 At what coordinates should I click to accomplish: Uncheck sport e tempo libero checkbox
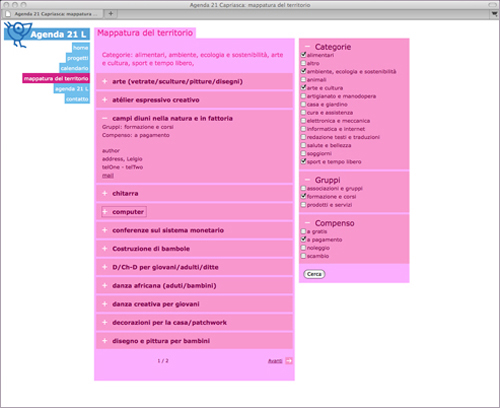point(303,161)
